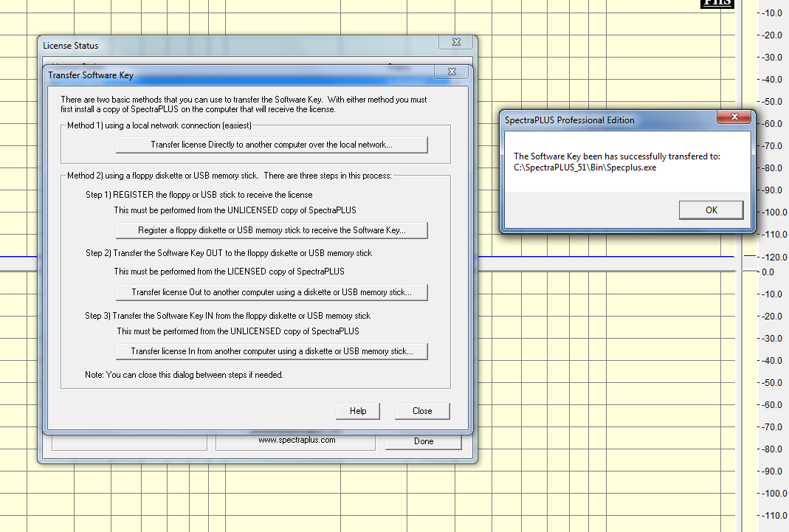Click the 'Method 1) using a local network' label
This screenshot has height=532, width=789.
pyautogui.click(x=159, y=125)
